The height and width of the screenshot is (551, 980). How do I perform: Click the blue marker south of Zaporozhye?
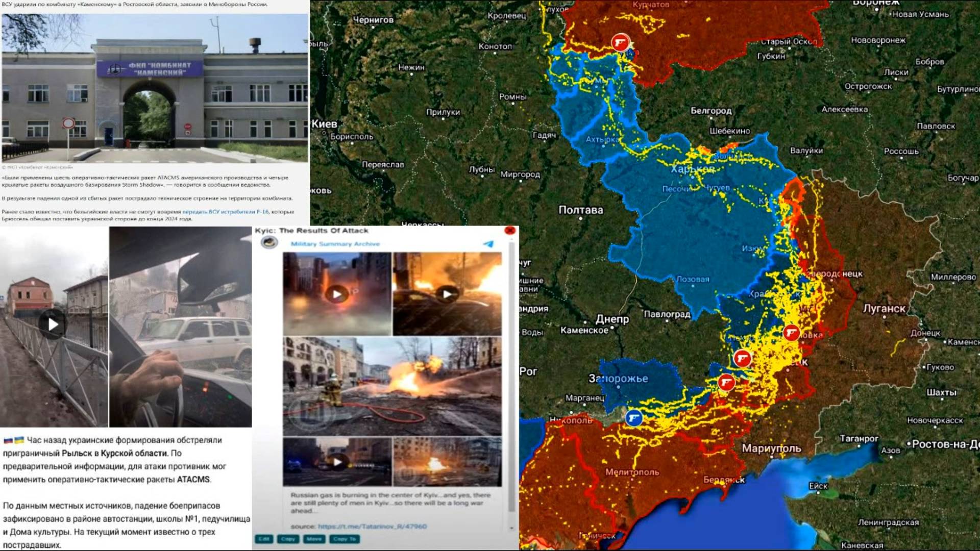coord(633,418)
